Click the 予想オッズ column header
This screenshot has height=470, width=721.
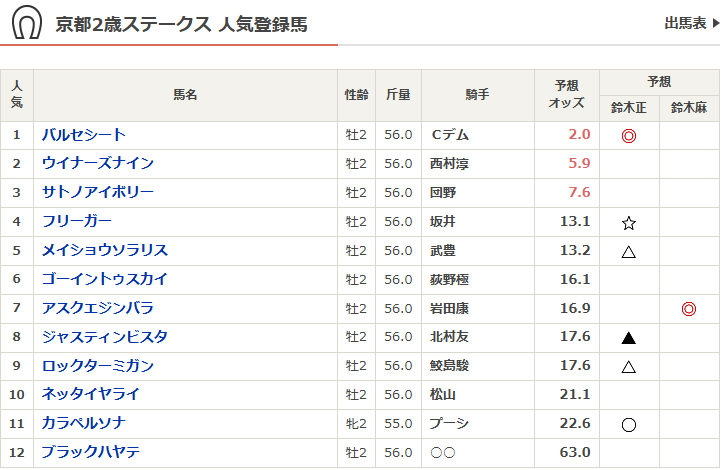pyautogui.click(x=567, y=94)
